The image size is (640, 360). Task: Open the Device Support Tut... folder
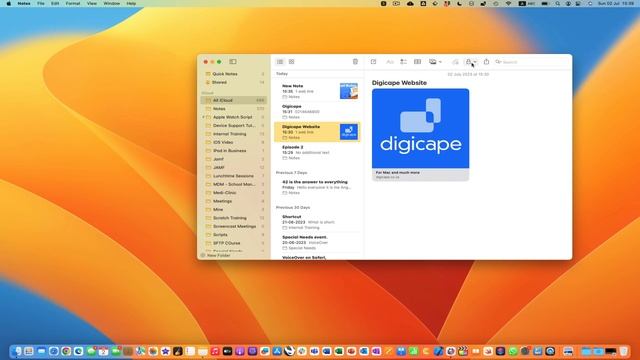click(234, 125)
